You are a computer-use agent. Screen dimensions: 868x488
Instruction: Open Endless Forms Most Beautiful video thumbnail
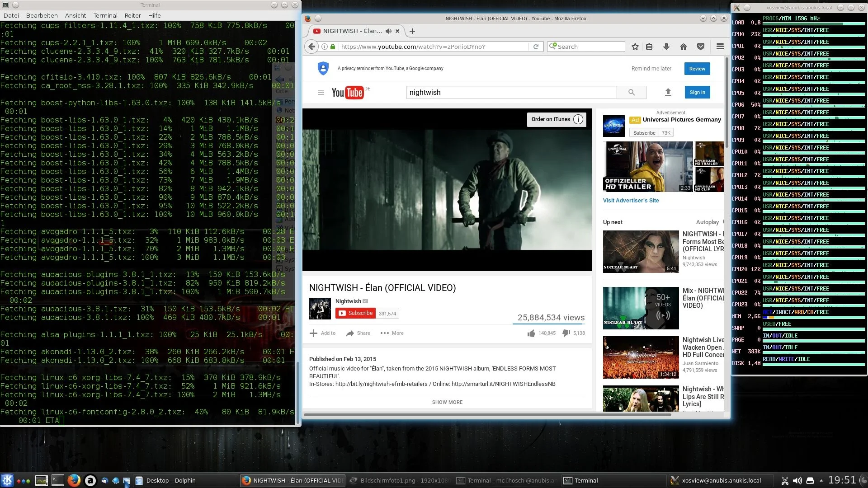click(x=641, y=252)
